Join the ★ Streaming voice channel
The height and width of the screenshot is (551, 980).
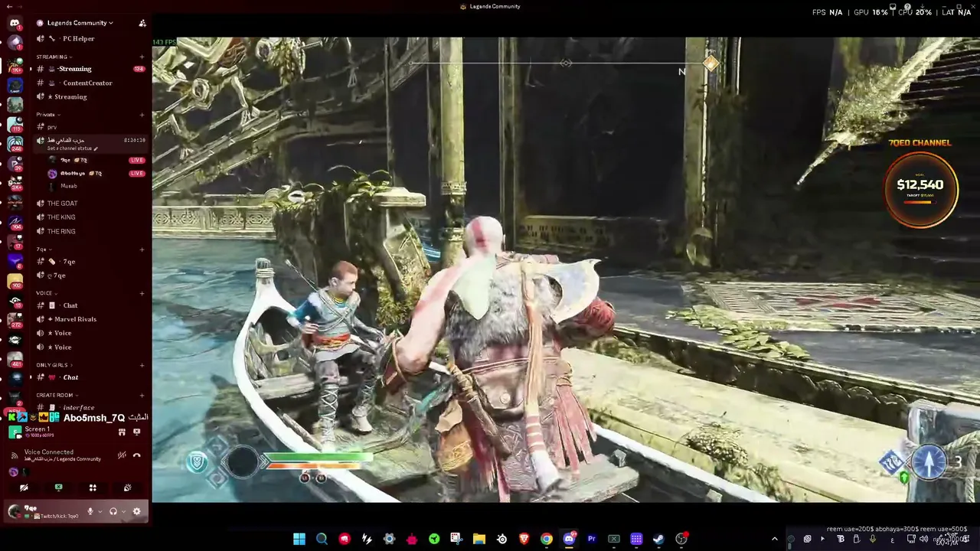[x=91, y=96]
